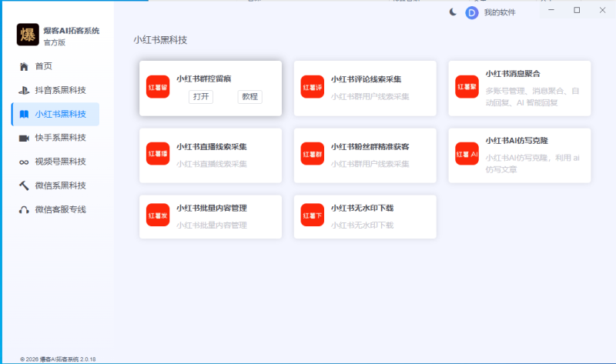Click the 红薯留 icon for 小红书群控留痕
The height and width of the screenshot is (364, 616).
(158, 87)
